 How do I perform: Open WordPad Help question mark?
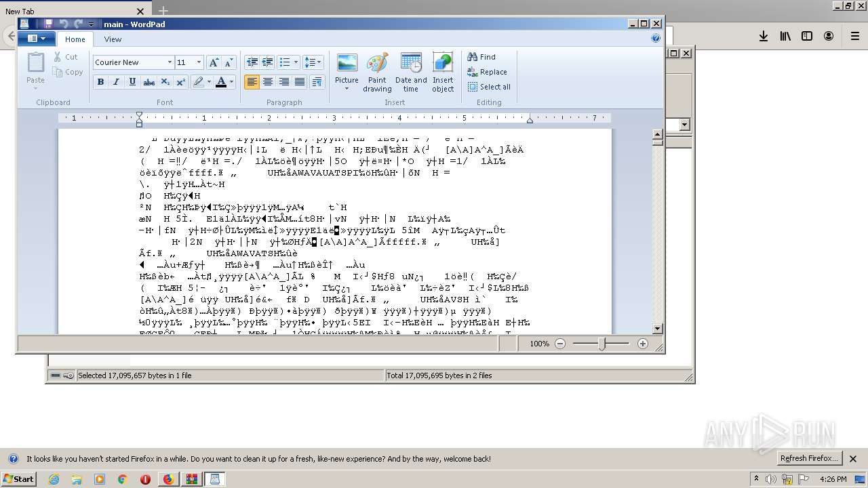[x=656, y=39]
